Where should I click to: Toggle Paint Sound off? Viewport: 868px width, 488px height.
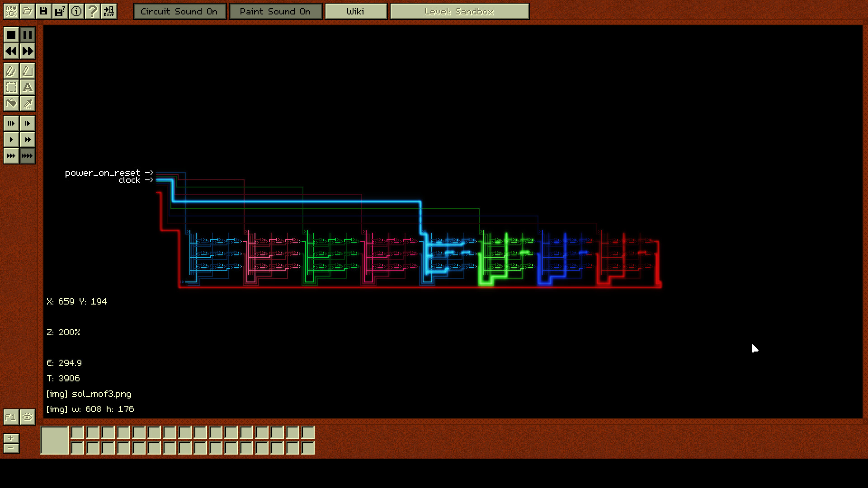[x=275, y=11]
